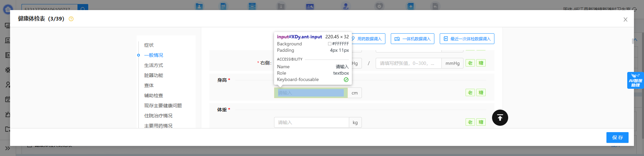Click 最近一次体检数据调入 button
The image size is (644, 156).
(x=467, y=39)
